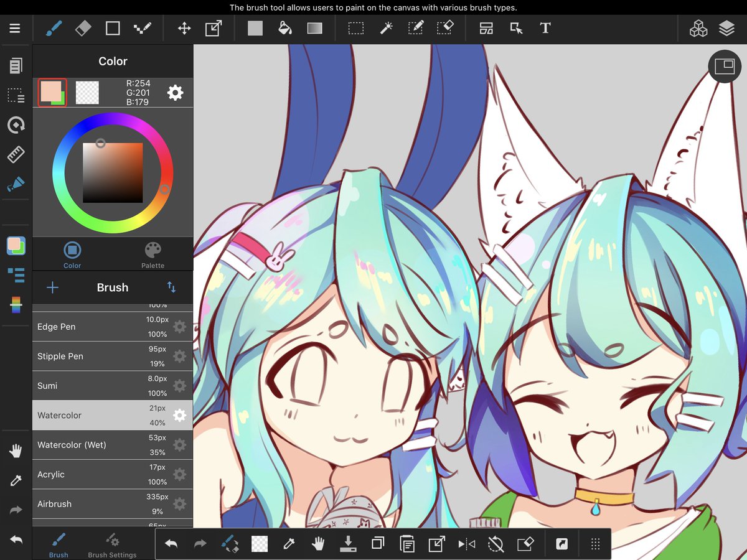This screenshot has height=560, width=747.
Task: Reset canvas rotation in shortcut bar
Action: tap(496, 544)
